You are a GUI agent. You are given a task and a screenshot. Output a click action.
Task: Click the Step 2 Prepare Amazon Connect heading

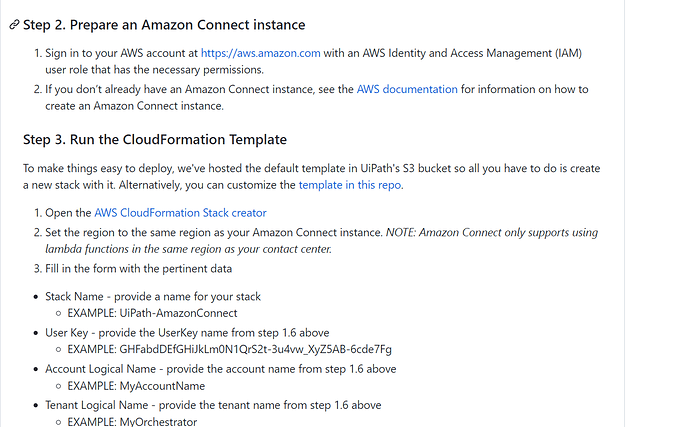tap(164, 24)
